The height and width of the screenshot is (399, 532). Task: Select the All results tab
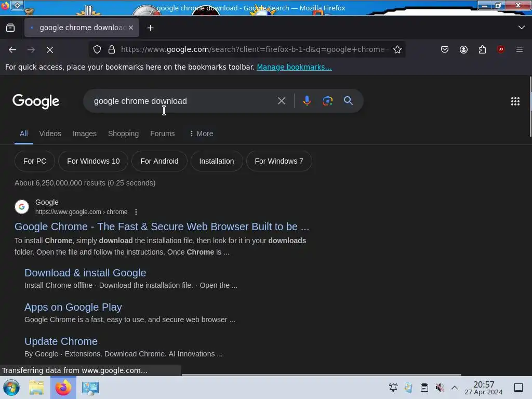tap(24, 134)
